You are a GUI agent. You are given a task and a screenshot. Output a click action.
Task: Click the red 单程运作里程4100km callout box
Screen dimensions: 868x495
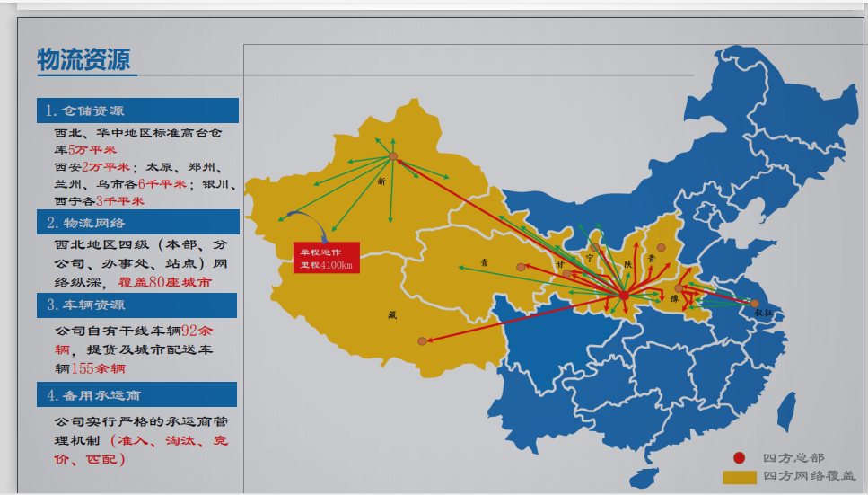326,258
